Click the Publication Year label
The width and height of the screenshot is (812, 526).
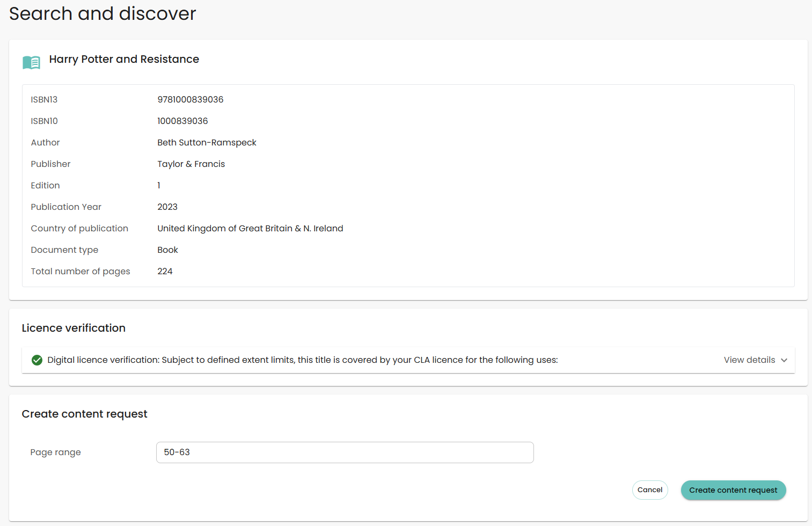(x=66, y=207)
